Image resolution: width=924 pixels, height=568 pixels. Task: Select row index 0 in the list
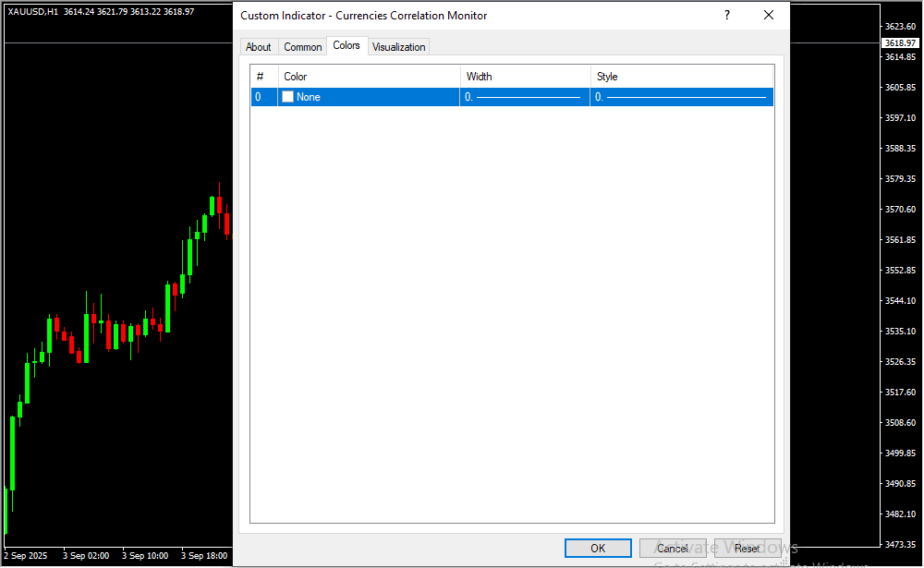tap(259, 97)
